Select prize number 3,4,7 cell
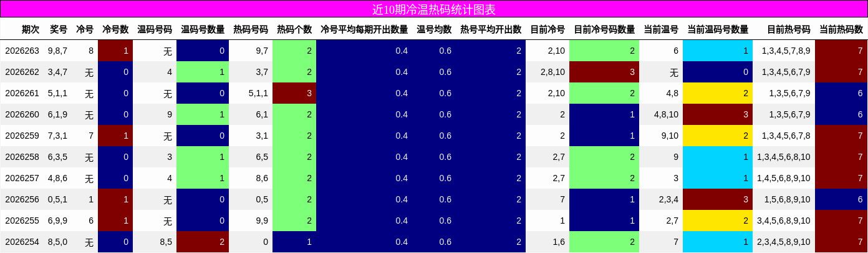 coord(57,72)
